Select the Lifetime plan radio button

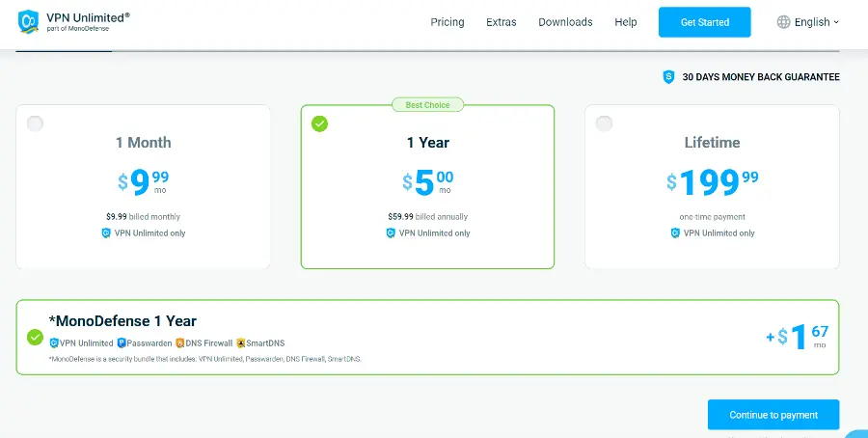tap(604, 123)
